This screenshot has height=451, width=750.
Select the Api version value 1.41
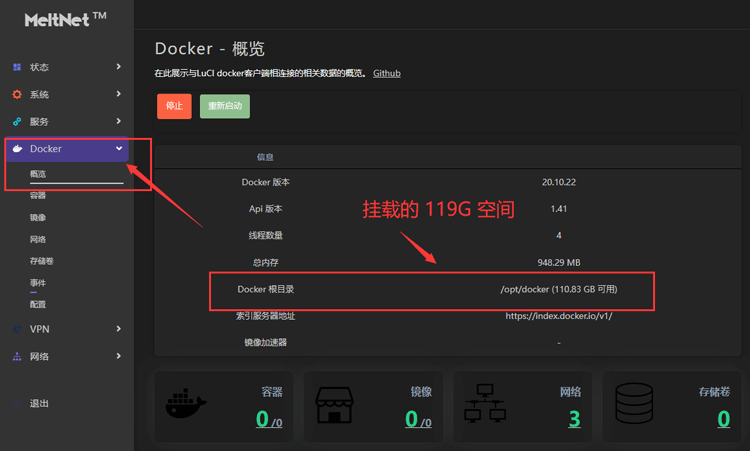(x=559, y=209)
